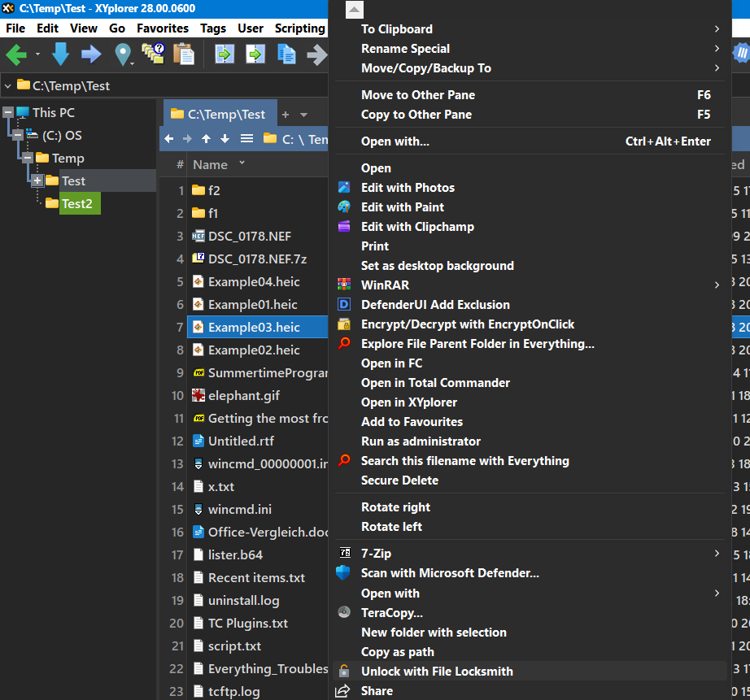
Task: Click the Up arrow in the pane toolbar
Action: click(x=205, y=138)
